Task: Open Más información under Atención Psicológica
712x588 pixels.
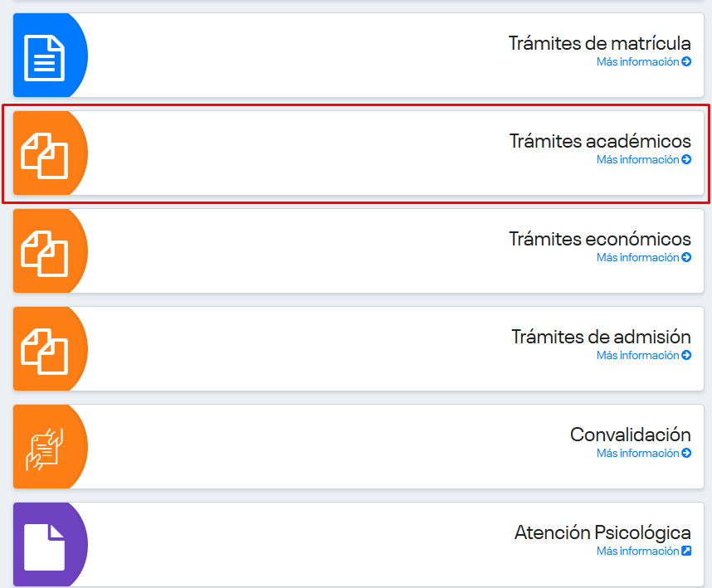Action: pos(637,552)
